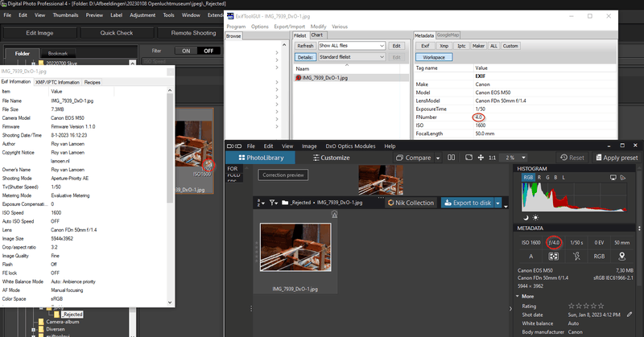This screenshot has width=644, height=337.
Task: Click the DxO logo in its menu bar
Action: pos(234,146)
